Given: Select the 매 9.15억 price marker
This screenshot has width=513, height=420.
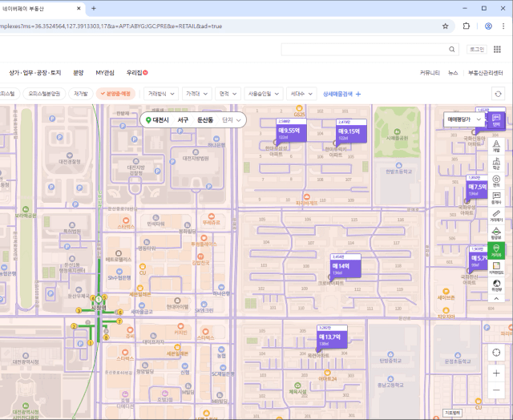Looking at the screenshot, I should coord(351,131).
